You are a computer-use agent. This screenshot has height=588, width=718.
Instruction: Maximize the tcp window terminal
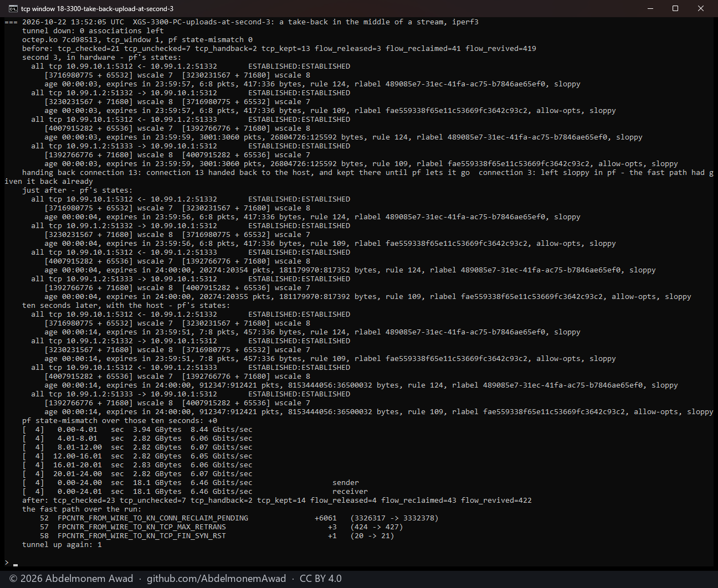tap(675, 8)
